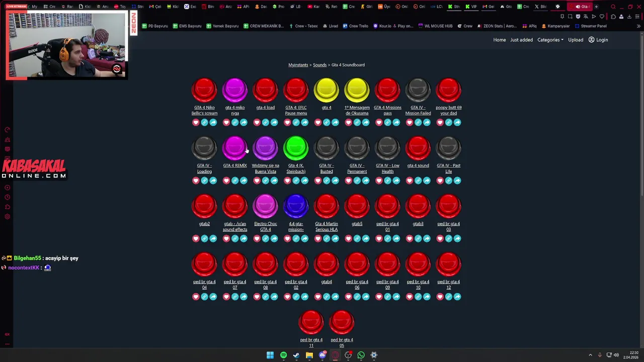Click the taskbar clock showing 22:50

(631, 355)
